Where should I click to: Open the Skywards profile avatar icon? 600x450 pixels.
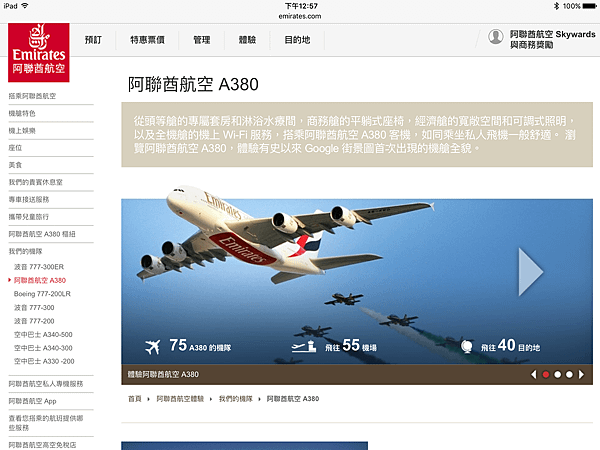(x=496, y=37)
